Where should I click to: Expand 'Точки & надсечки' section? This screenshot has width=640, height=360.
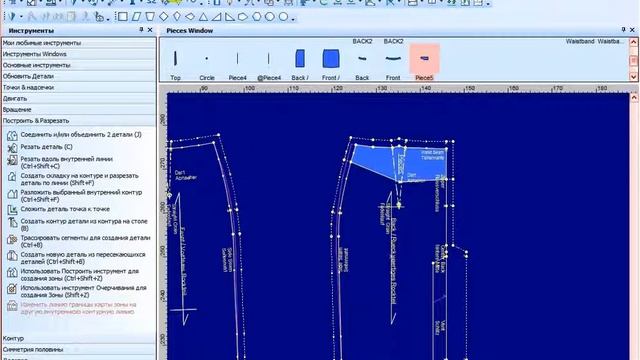tap(79, 87)
